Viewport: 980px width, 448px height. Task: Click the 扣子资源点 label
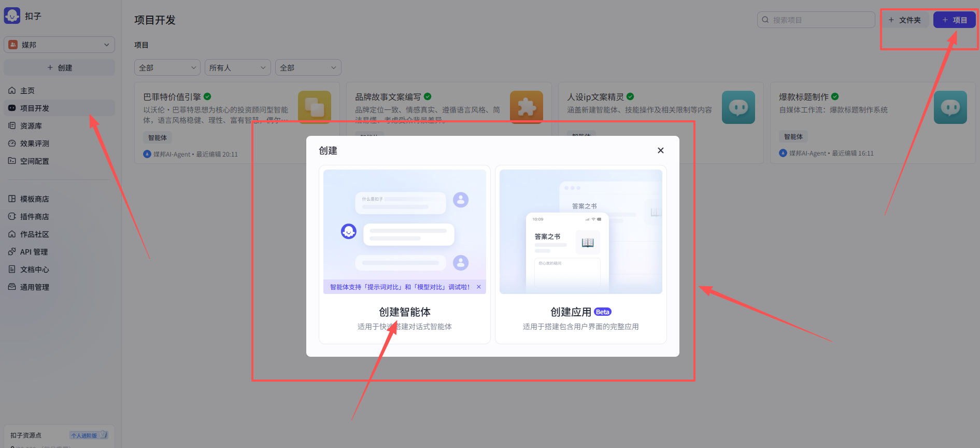tap(26, 435)
